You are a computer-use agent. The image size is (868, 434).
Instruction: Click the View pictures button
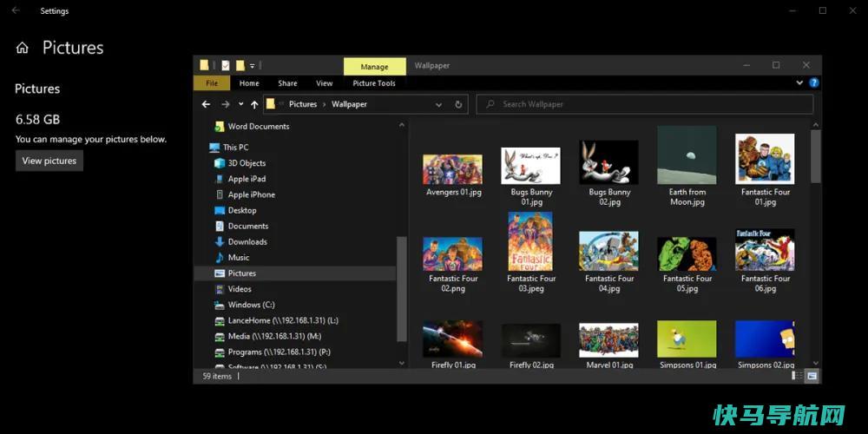49,161
